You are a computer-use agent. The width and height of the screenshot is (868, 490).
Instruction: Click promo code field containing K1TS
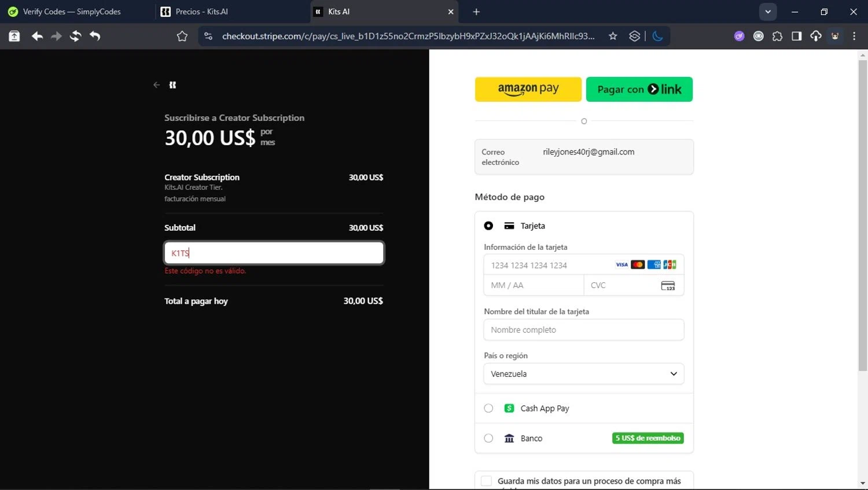tap(274, 253)
